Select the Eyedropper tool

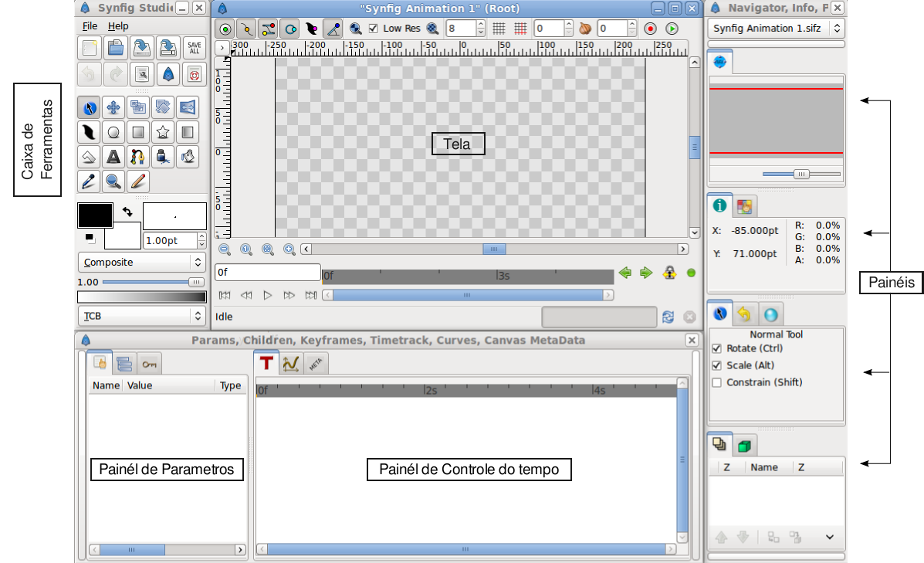click(x=89, y=181)
